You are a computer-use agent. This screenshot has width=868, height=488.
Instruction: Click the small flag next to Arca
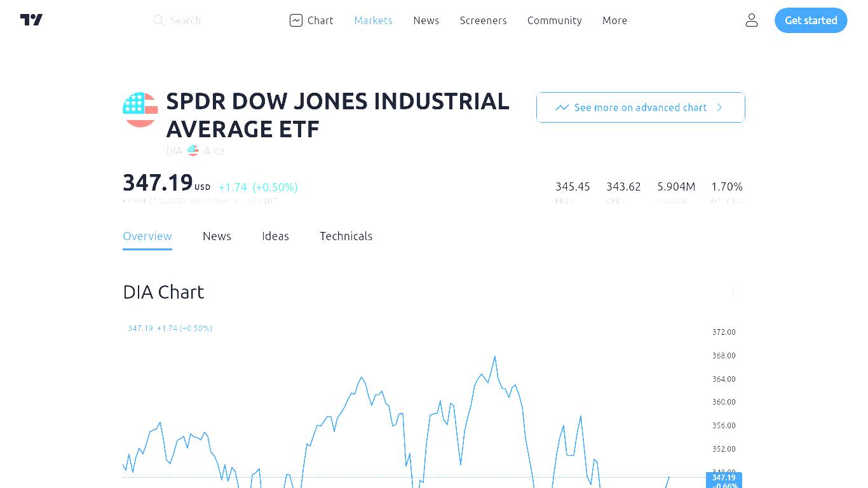193,151
